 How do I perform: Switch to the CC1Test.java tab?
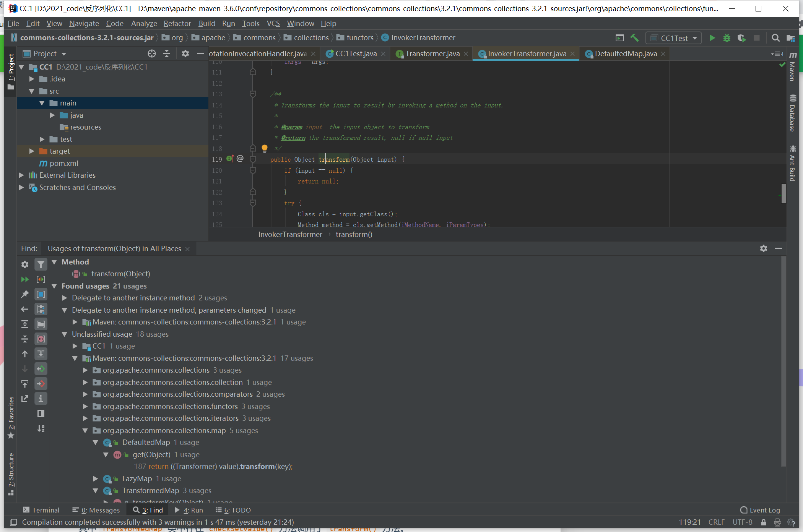coord(356,54)
